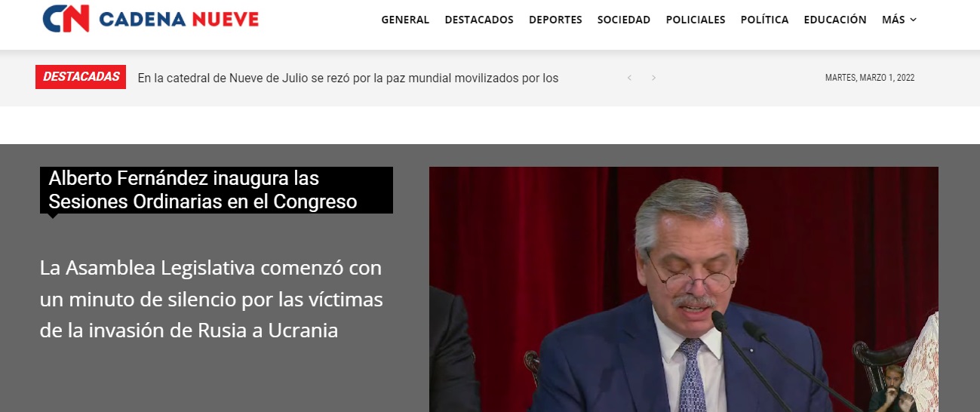Expand the MÁS menu
Image resolution: width=980 pixels, height=412 pixels.
[x=893, y=20]
